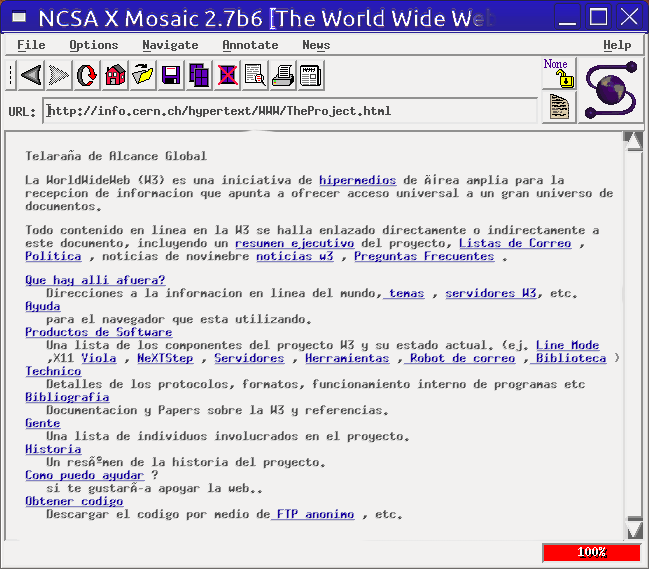Open the Navigate menu
649x569 pixels.
coord(170,45)
